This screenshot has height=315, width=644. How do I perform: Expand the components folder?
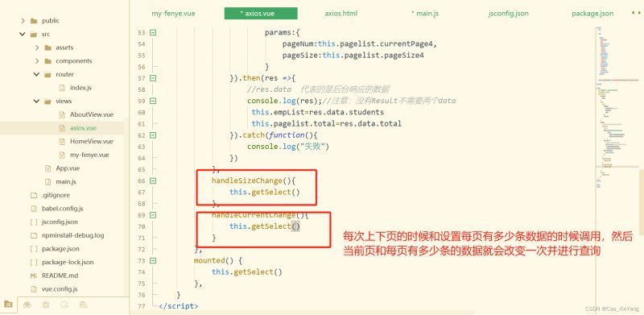37,61
